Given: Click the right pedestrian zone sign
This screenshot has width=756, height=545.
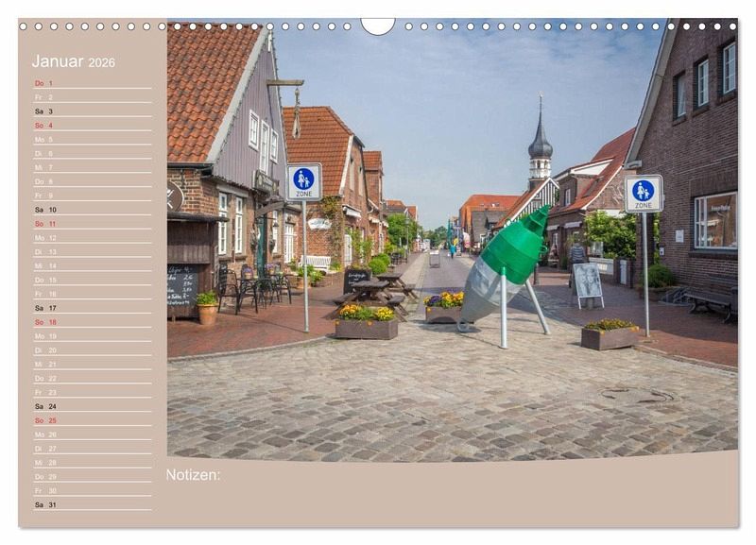Looking at the screenshot, I should (x=644, y=193).
